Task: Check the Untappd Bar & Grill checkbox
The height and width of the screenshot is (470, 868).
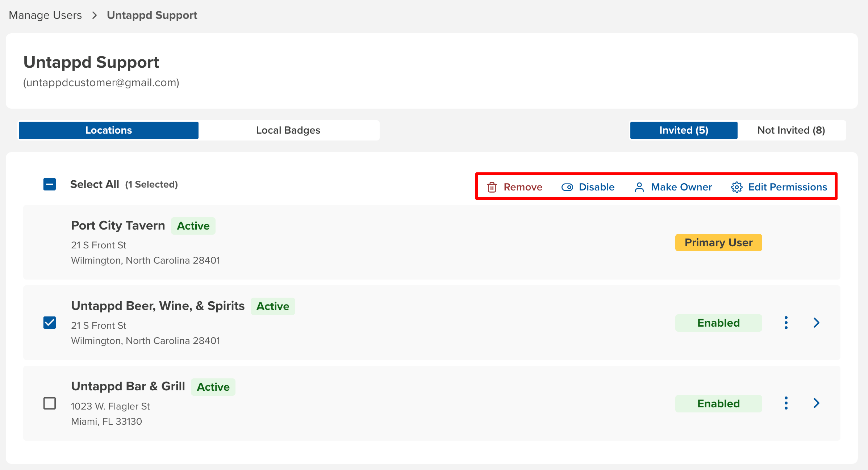Action: [50, 403]
